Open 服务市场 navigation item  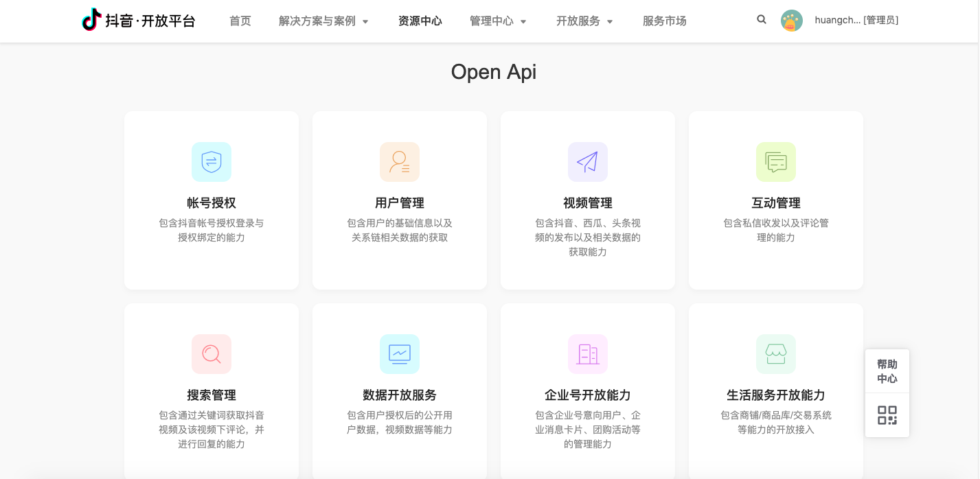[665, 21]
